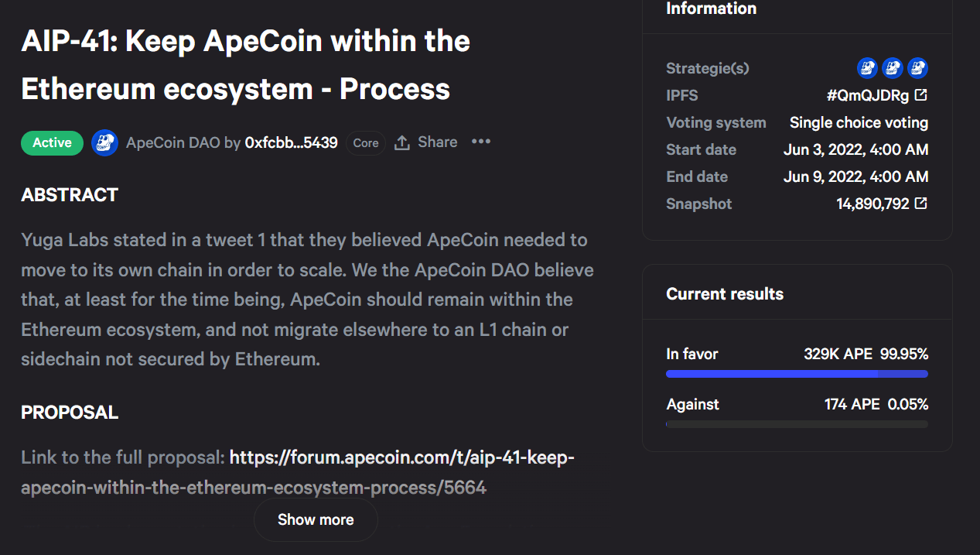
Task: Open the forum.apecoin.com full proposal link
Action: [x=298, y=472]
